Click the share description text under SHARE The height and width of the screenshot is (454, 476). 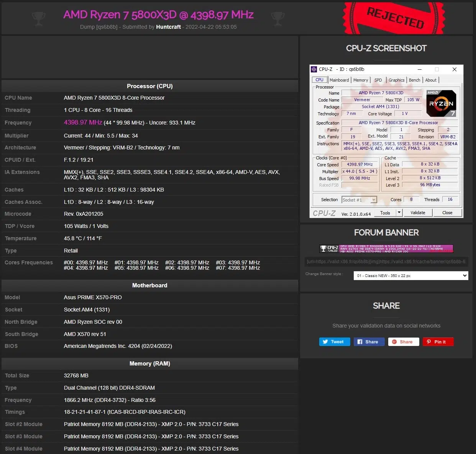[386, 326]
